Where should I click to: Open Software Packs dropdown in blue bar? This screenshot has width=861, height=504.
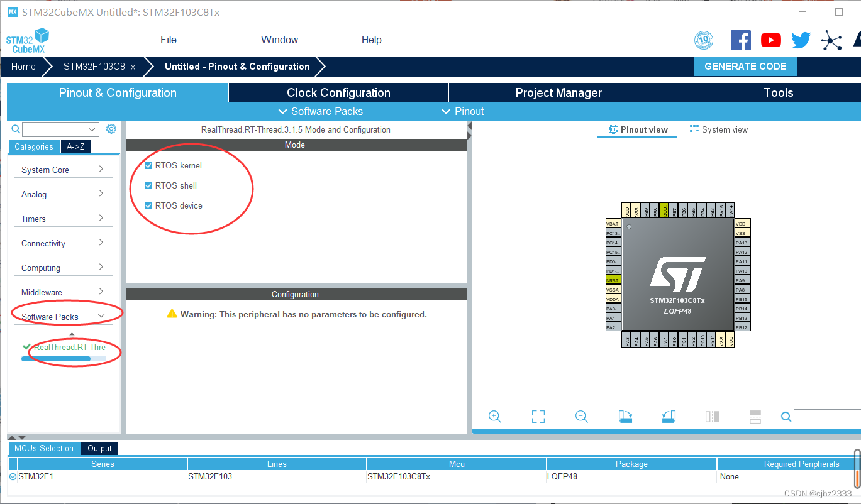click(320, 111)
